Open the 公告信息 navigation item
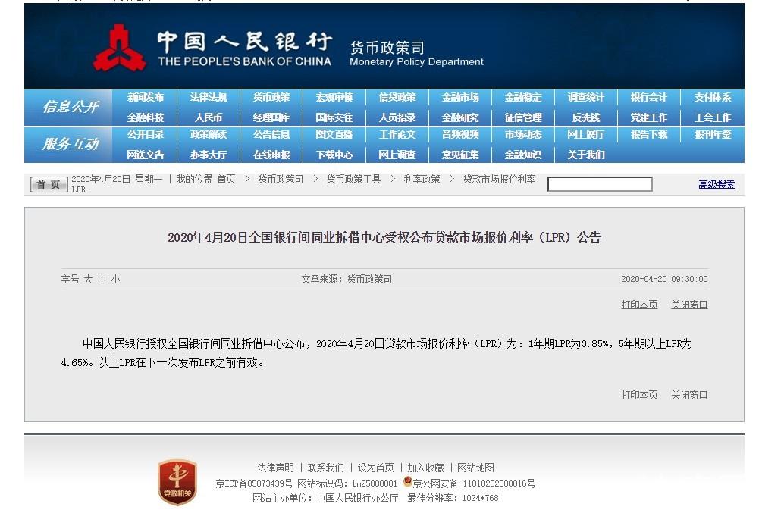Viewport: 762px width, 532px height. click(x=271, y=134)
